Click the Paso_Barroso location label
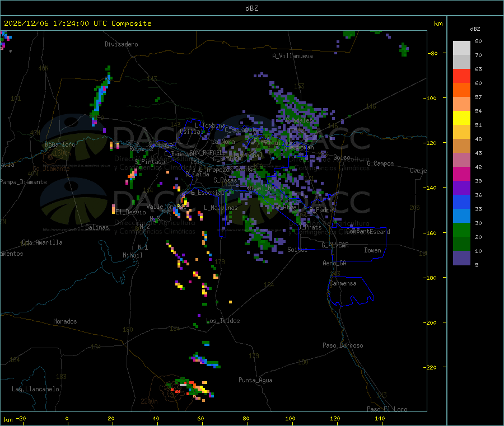 pos(343,345)
